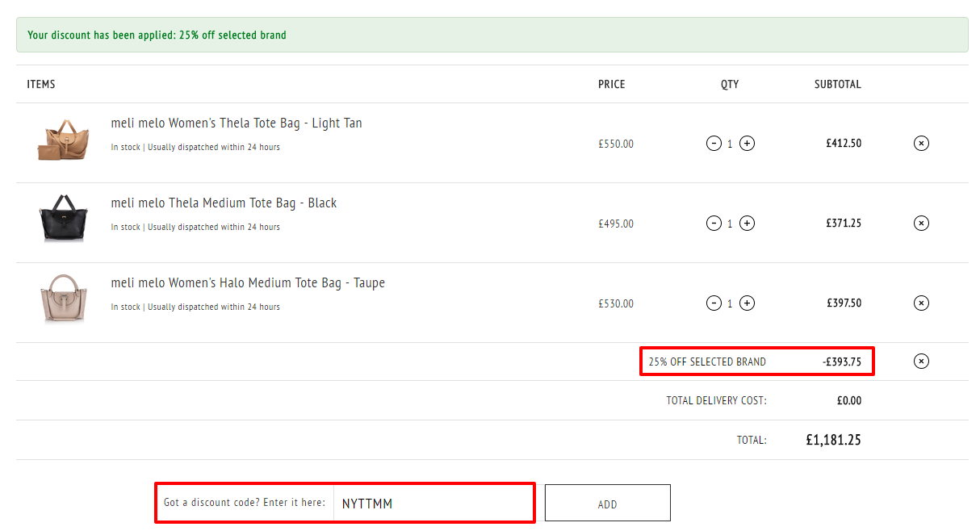980x531 pixels.
Task: Decrease quantity of Thela Tote Bag Light Tan
Action: point(714,144)
